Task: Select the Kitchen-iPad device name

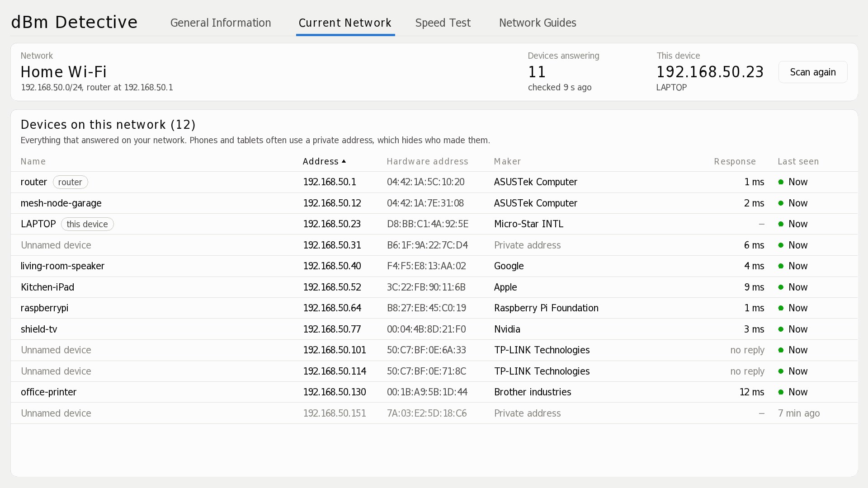Action: click(47, 287)
